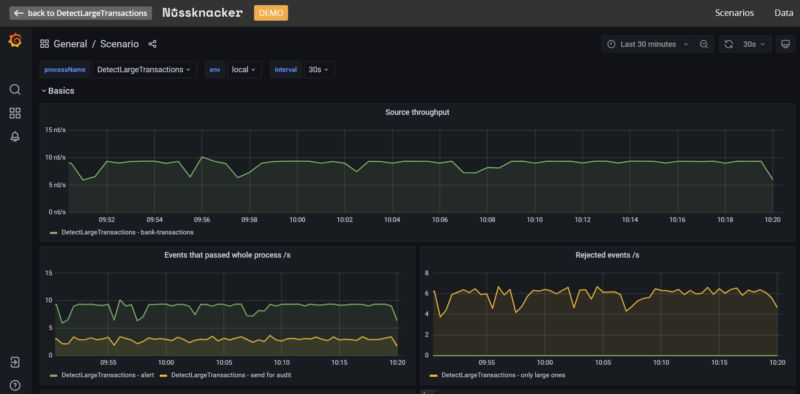Screen dimensions: 800x394
Task: Open the Dashboards grid icon in sidebar
Action: pyautogui.click(x=15, y=113)
